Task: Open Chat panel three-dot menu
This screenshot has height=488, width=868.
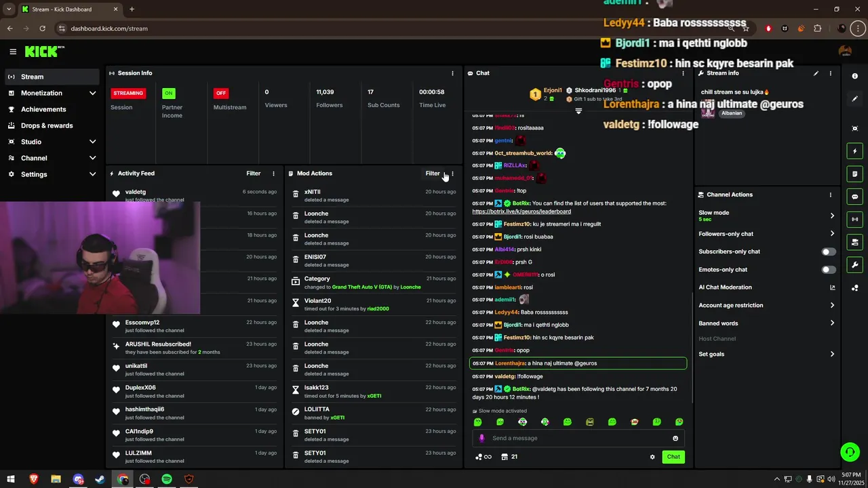Action: pyautogui.click(x=683, y=73)
